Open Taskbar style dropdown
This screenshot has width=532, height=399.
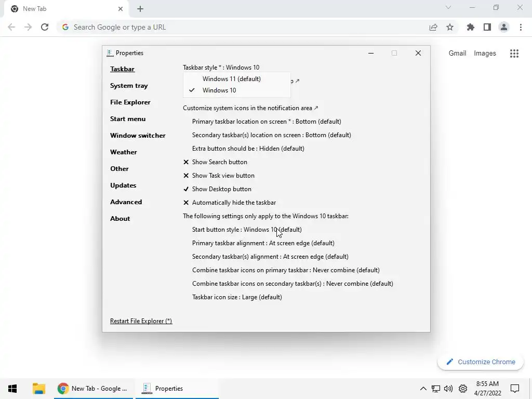[x=221, y=68]
